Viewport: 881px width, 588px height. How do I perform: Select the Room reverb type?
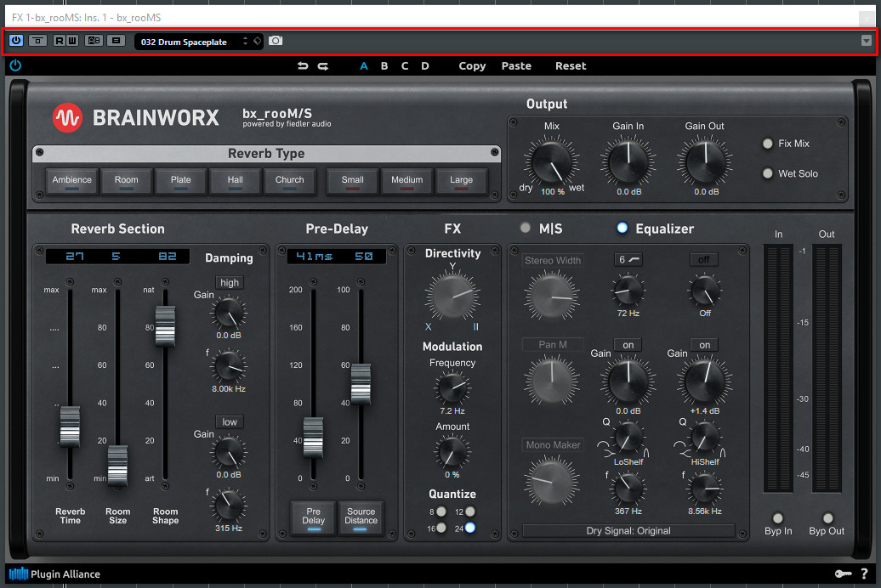[x=127, y=181]
